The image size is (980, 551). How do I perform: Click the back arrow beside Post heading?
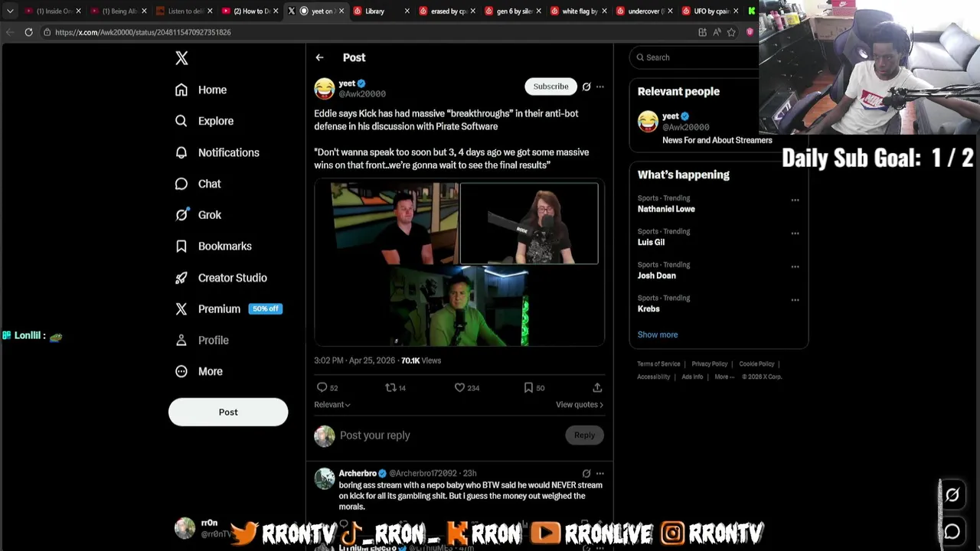pos(319,57)
